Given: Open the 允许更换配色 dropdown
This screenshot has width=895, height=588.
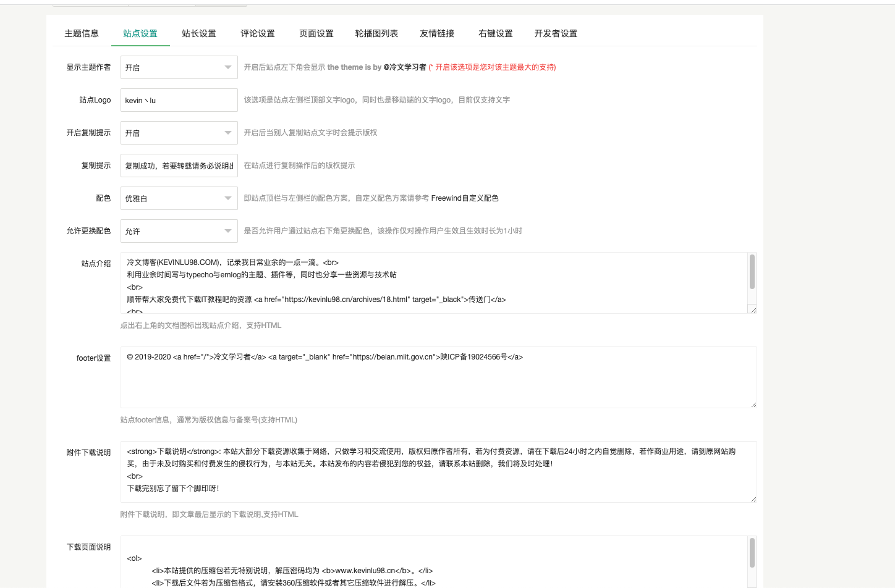Looking at the screenshot, I should pos(179,231).
